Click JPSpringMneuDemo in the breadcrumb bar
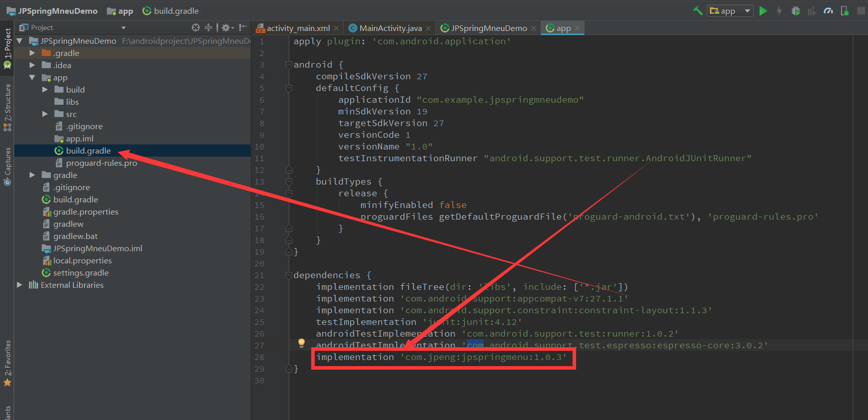 52,11
